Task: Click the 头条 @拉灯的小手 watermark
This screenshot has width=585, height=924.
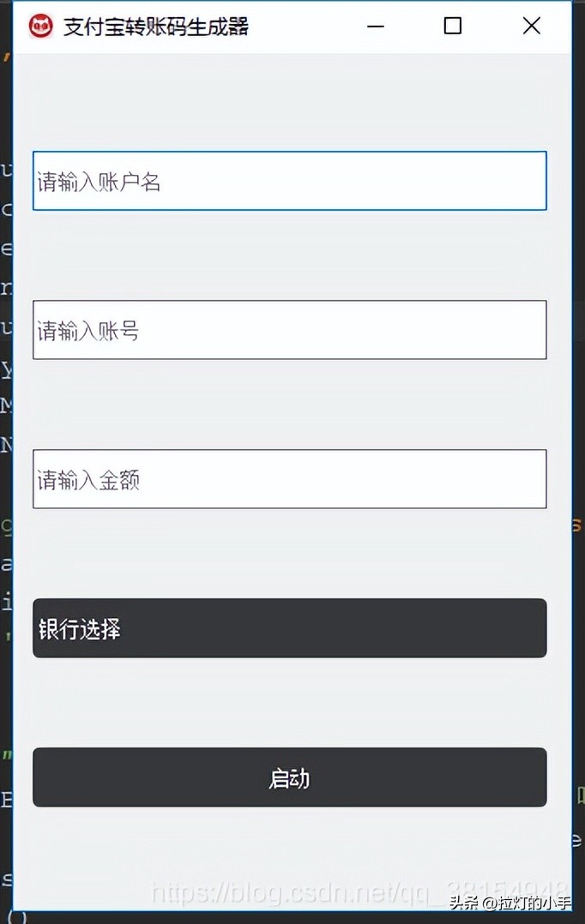Action: [x=510, y=903]
